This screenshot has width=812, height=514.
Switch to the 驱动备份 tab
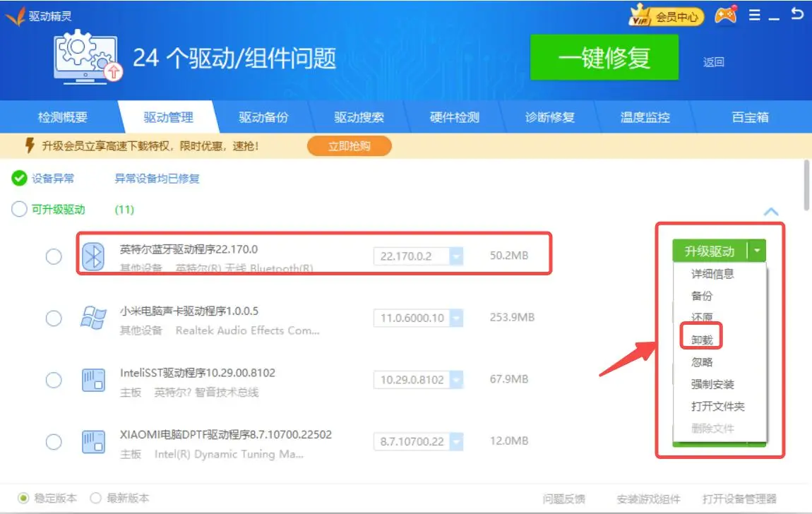click(263, 118)
